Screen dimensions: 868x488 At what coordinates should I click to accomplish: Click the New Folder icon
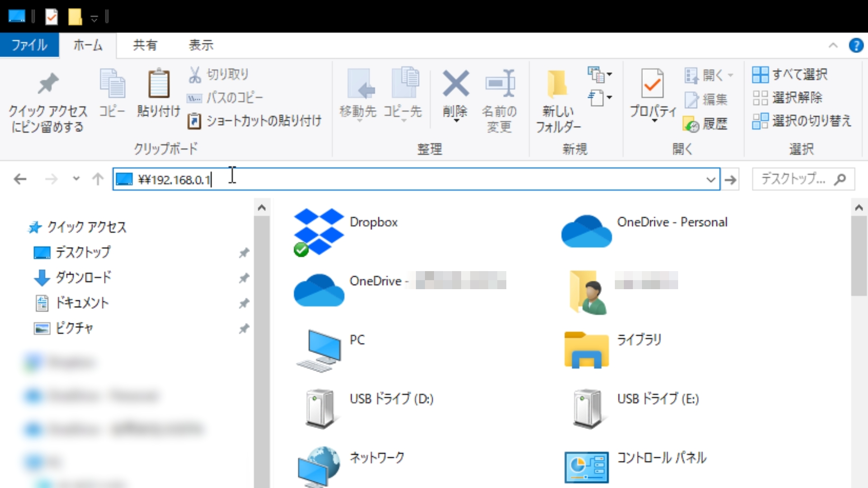pyautogui.click(x=558, y=84)
